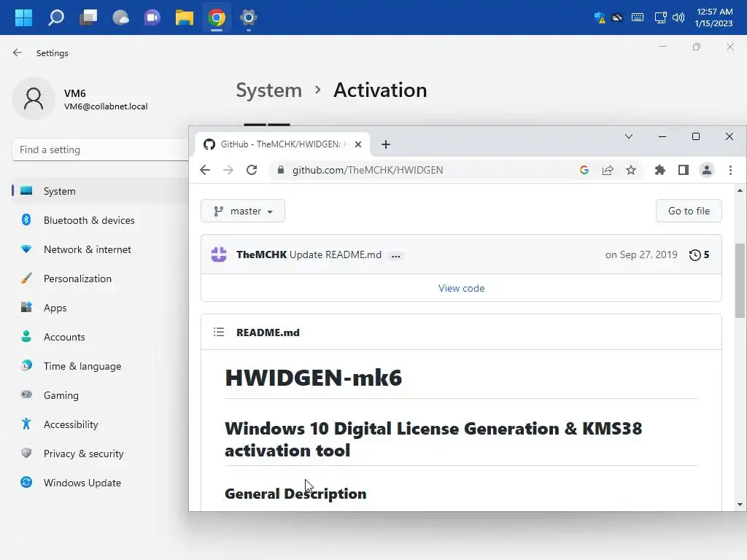Click the System breadcrumb link
This screenshot has height=560, width=747.
coord(268,90)
